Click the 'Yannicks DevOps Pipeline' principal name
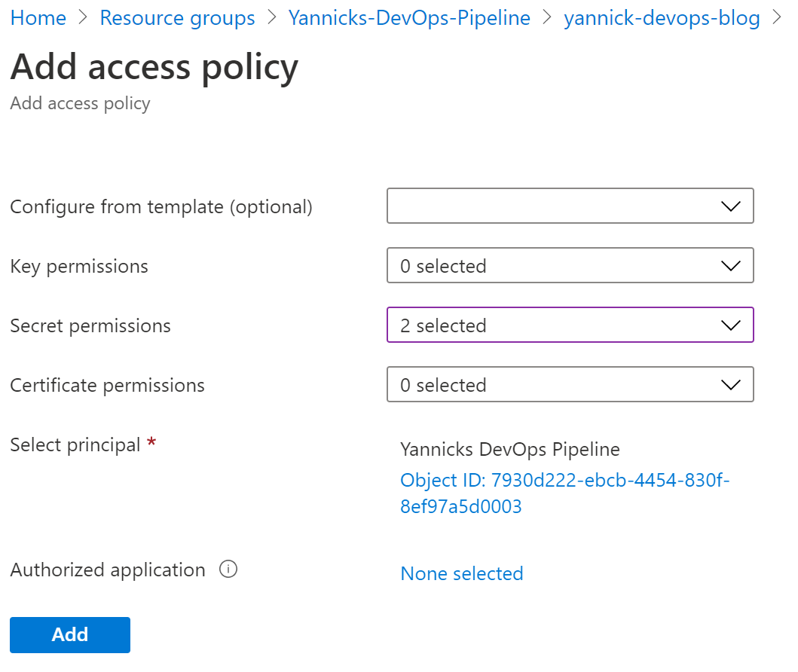 [510, 450]
